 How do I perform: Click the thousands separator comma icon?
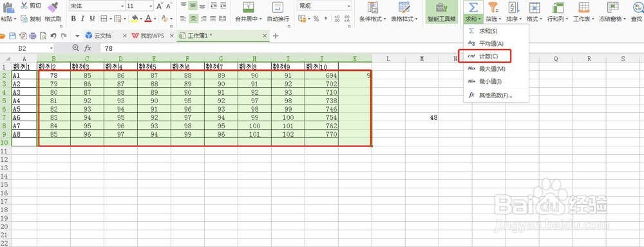(326, 19)
